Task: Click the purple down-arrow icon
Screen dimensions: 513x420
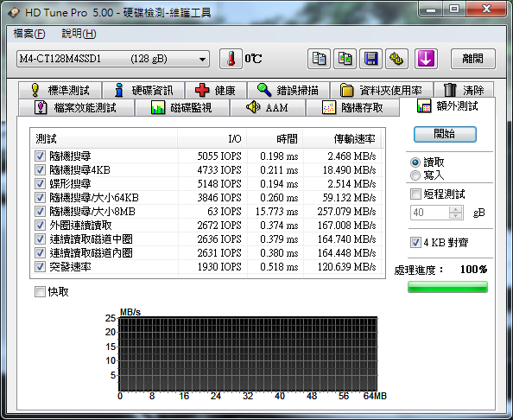Action: 426,59
